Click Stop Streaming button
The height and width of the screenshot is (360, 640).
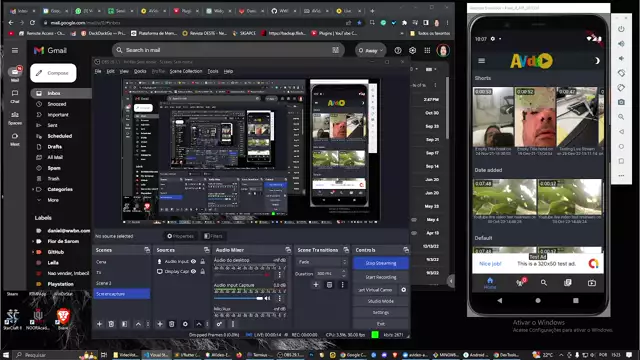click(381, 263)
